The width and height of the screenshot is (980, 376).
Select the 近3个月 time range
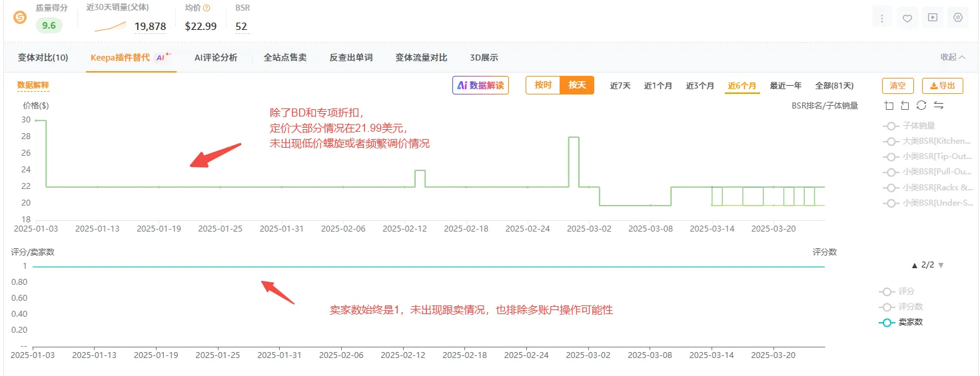700,86
